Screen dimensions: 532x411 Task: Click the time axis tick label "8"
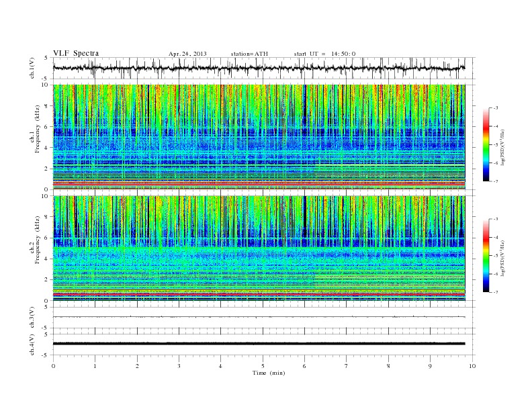click(x=388, y=366)
